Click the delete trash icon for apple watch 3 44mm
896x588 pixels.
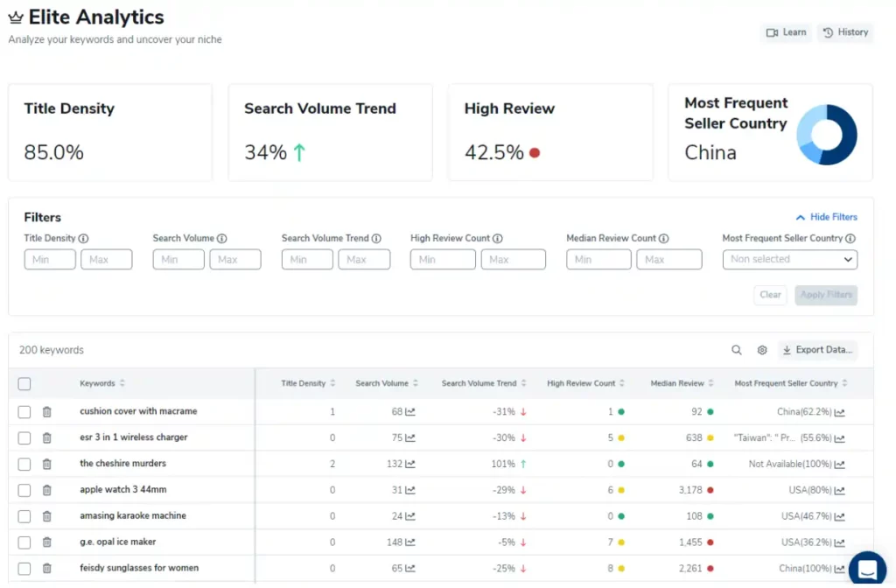pos(46,490)
